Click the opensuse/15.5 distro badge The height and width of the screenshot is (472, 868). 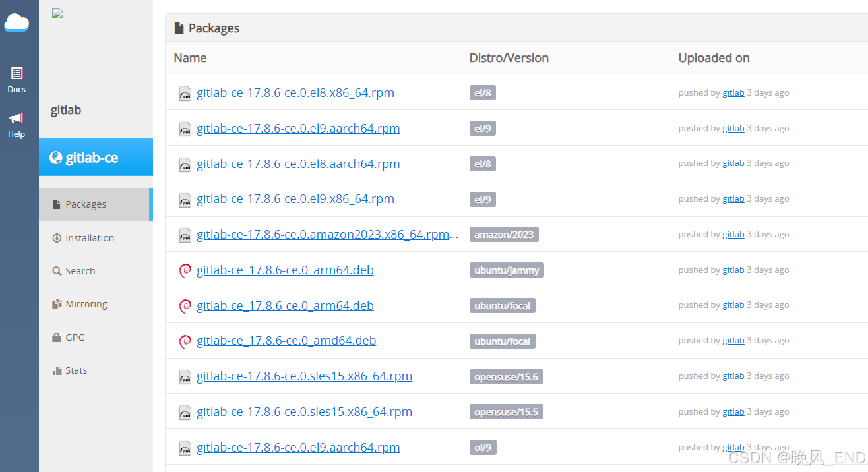coord(507,412)
